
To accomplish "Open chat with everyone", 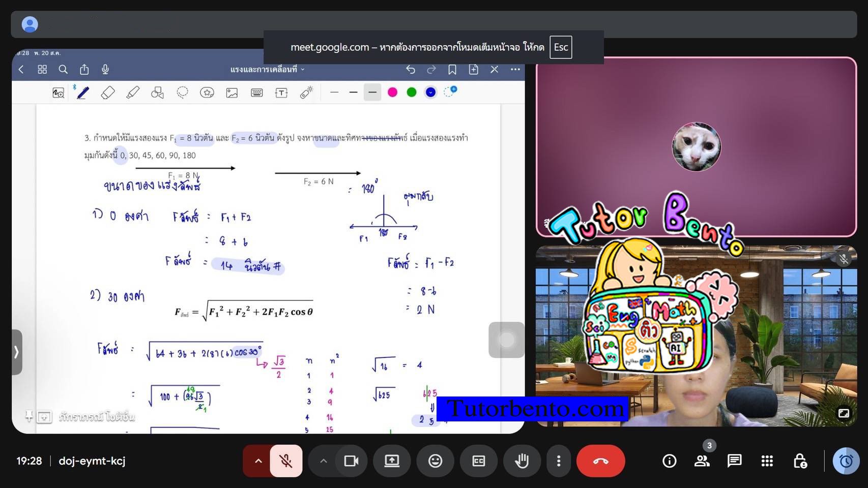I will (734, 461).
